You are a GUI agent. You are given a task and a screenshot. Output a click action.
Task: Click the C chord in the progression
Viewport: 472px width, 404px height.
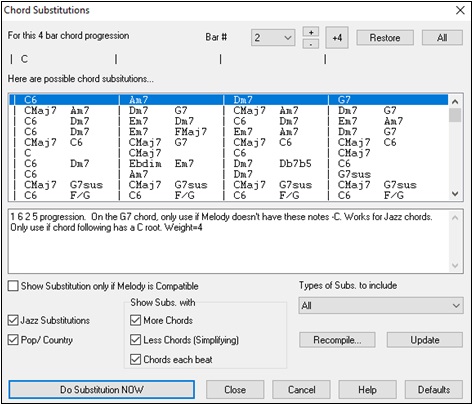point(24,59)
